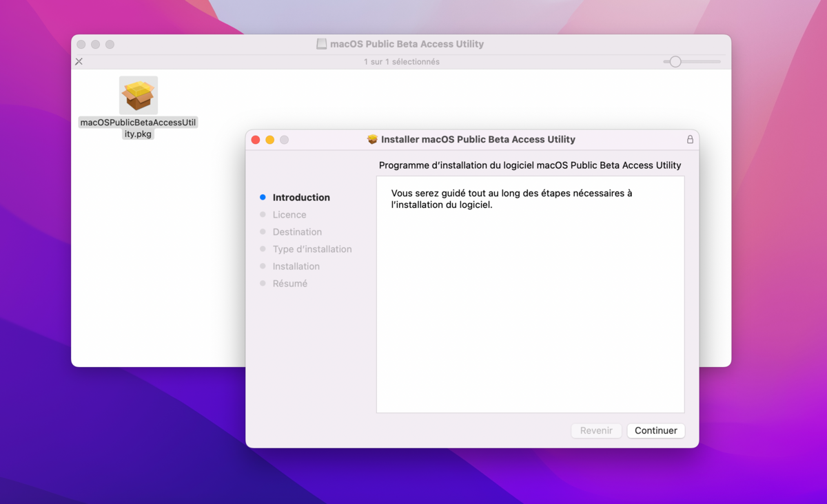Click the '1 sur 1 sélectionnés' status text
This screenshot has width=827, height=504.
click(x=402, y=62)
